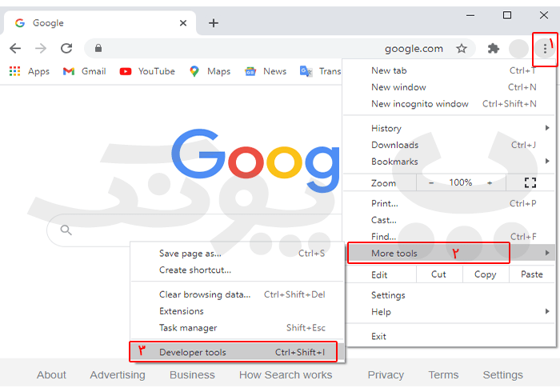Image resolution: width=560 pixels, height=392 pixels.
Task: Expand the Bookmarks submenu arrow
Action: (547, 161)
